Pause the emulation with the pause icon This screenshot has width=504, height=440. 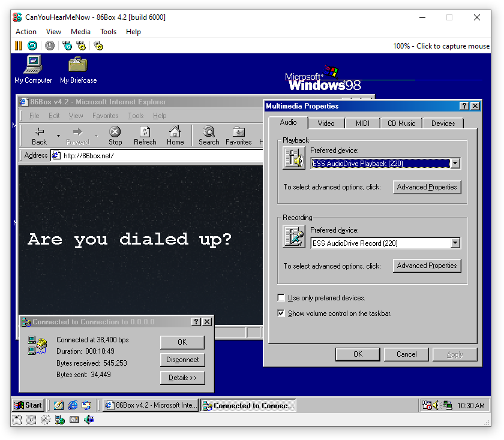click(x=19, y=46)
